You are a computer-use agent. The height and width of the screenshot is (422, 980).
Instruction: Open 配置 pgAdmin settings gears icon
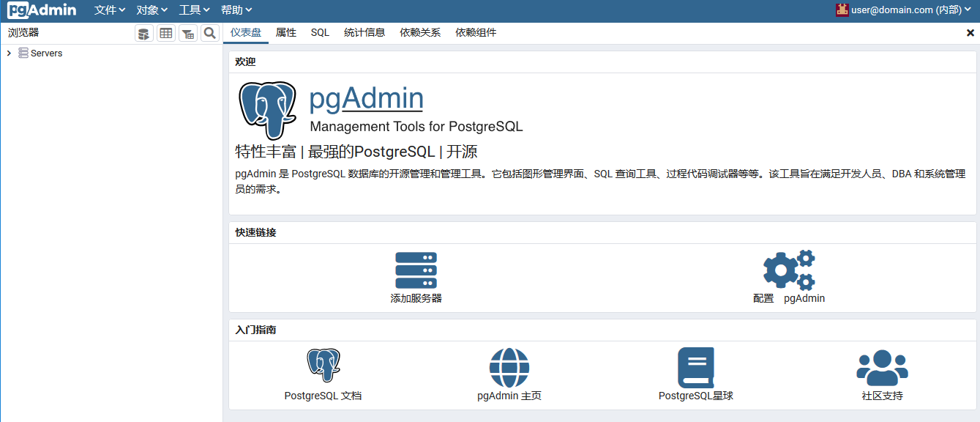pos(789,269)
